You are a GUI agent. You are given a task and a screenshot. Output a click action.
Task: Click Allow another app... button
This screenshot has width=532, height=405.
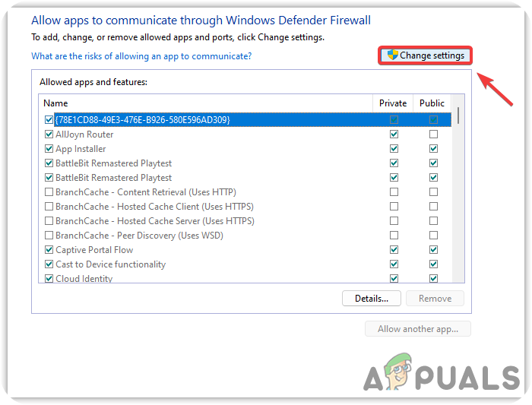pos(418,329)
